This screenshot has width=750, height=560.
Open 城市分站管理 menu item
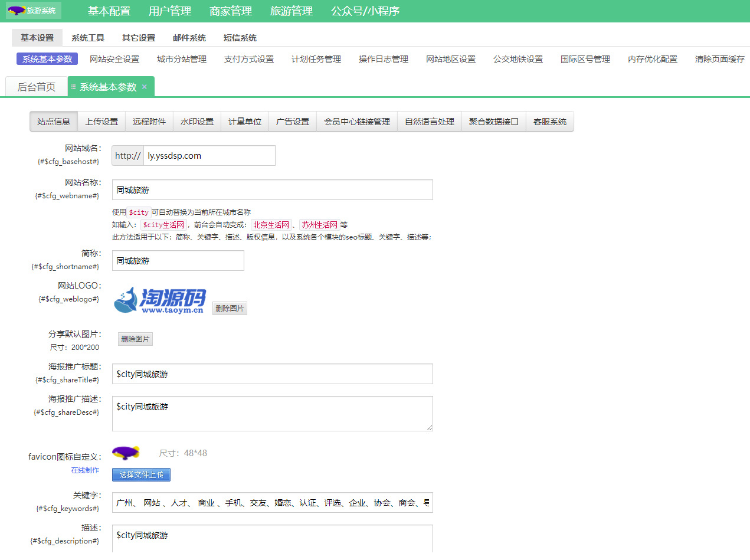182,59
